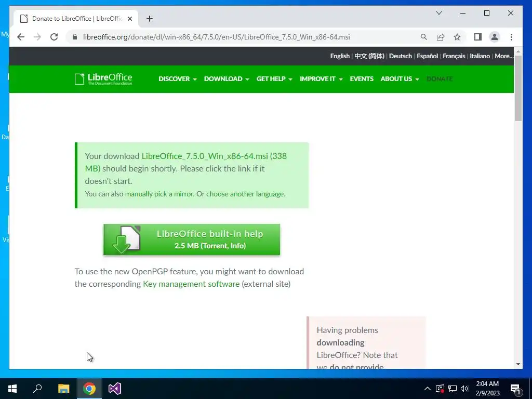Open the More... languages link

[504, 56]
